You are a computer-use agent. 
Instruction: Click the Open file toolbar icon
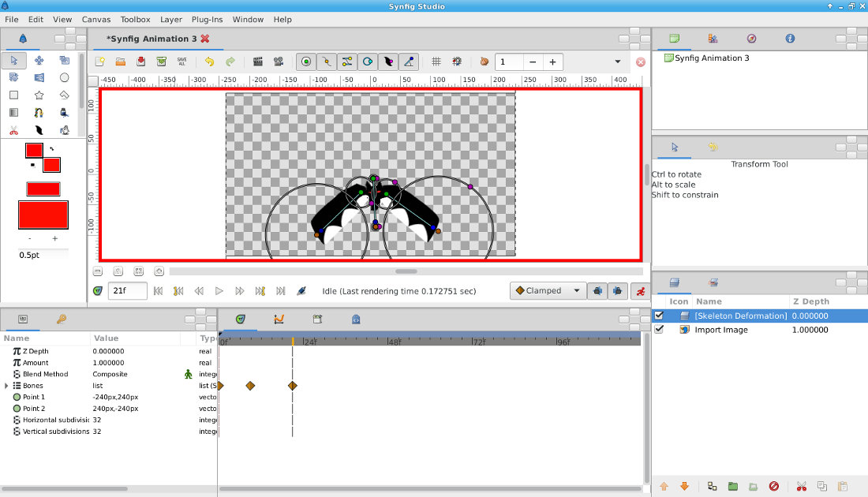click(x=120, y=62)
